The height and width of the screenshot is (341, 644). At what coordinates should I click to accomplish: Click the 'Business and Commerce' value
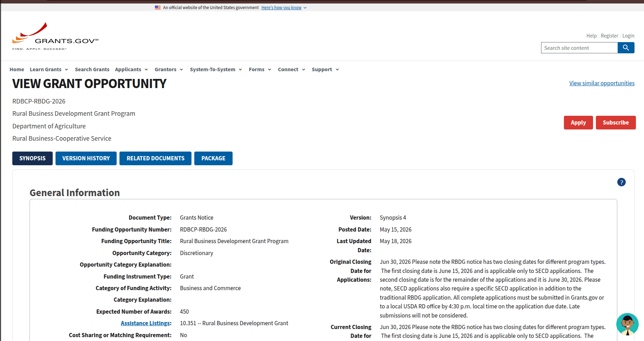(x=210, y=288)
